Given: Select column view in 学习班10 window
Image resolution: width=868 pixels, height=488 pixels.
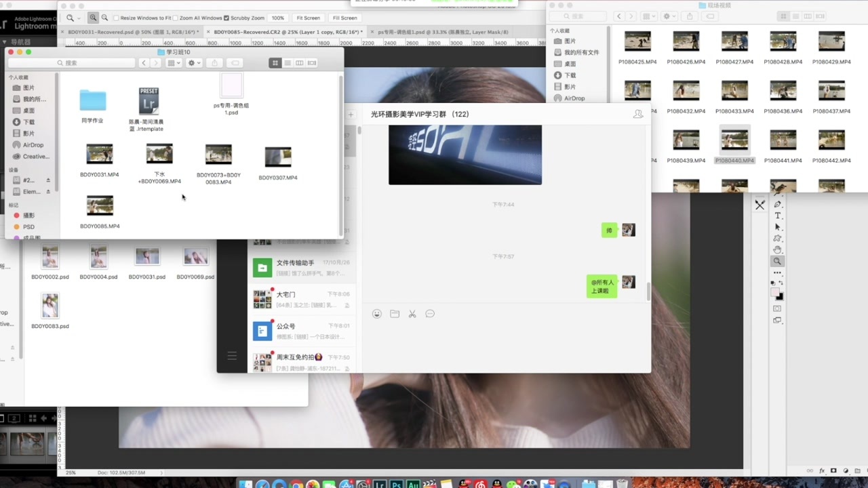Looking at the screenshot, I should point(299,62).
